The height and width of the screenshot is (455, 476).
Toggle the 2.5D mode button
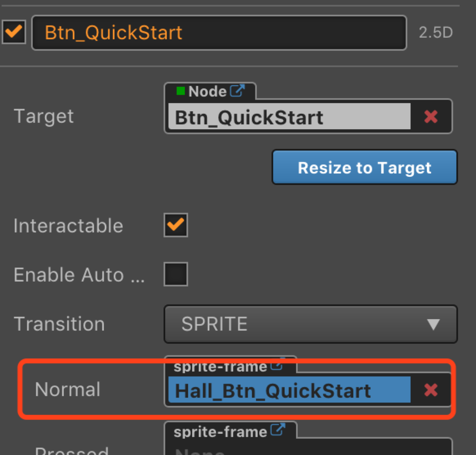click(436, 33)
